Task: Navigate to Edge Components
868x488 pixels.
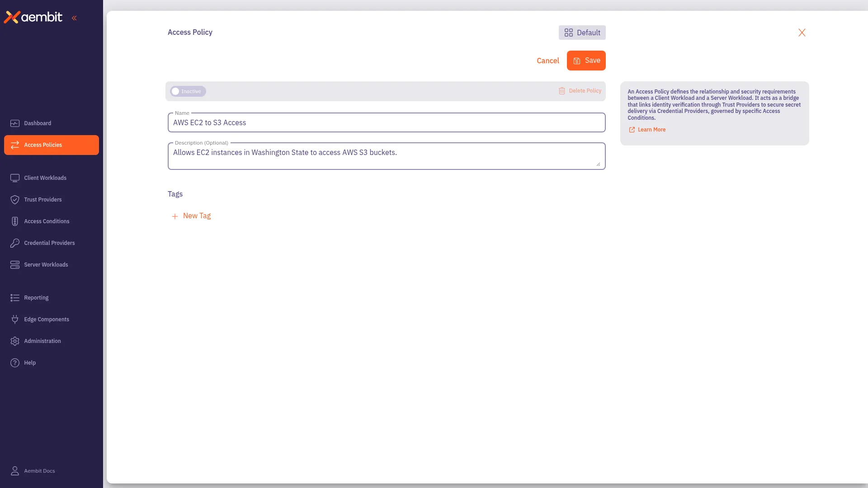Action: tap(52, 319)
